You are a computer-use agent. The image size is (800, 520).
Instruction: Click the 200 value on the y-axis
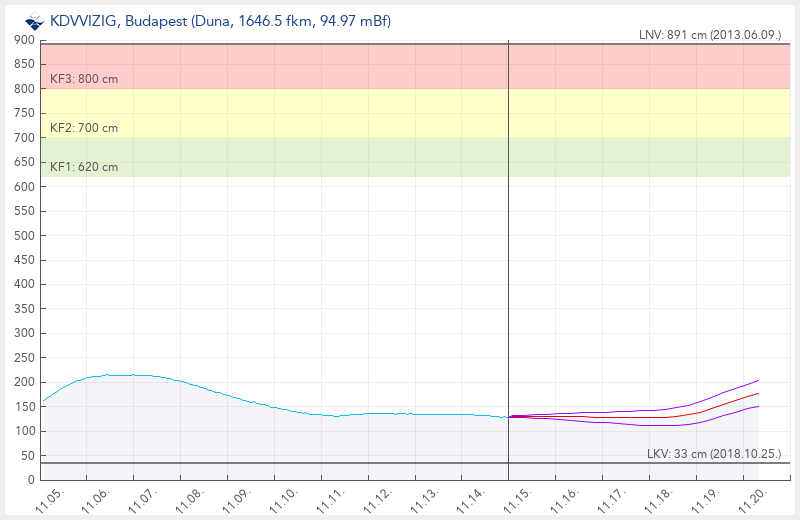[x=25, y=382]
